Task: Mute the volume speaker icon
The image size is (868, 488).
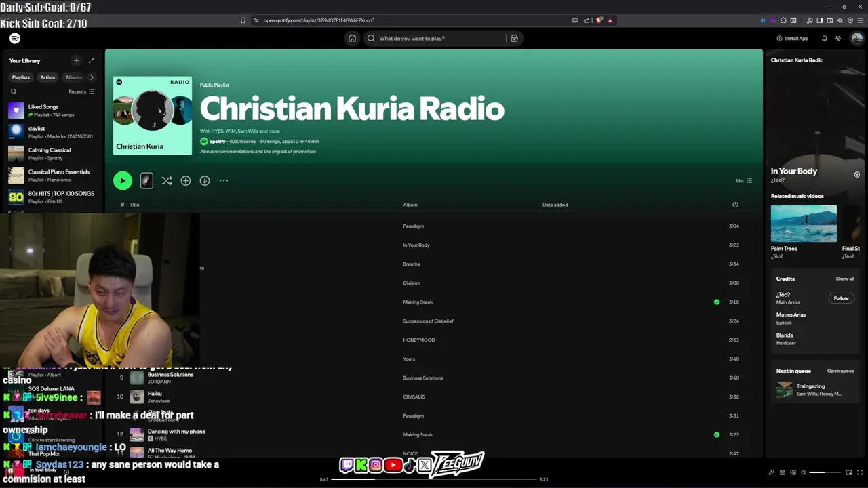Action: click(x=804, y=472)
